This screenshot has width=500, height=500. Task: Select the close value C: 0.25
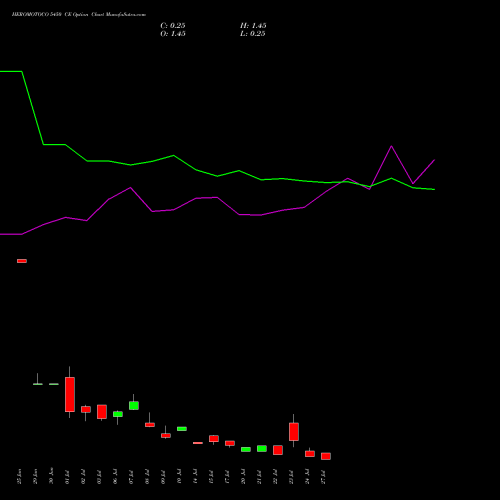coord(173,26)
